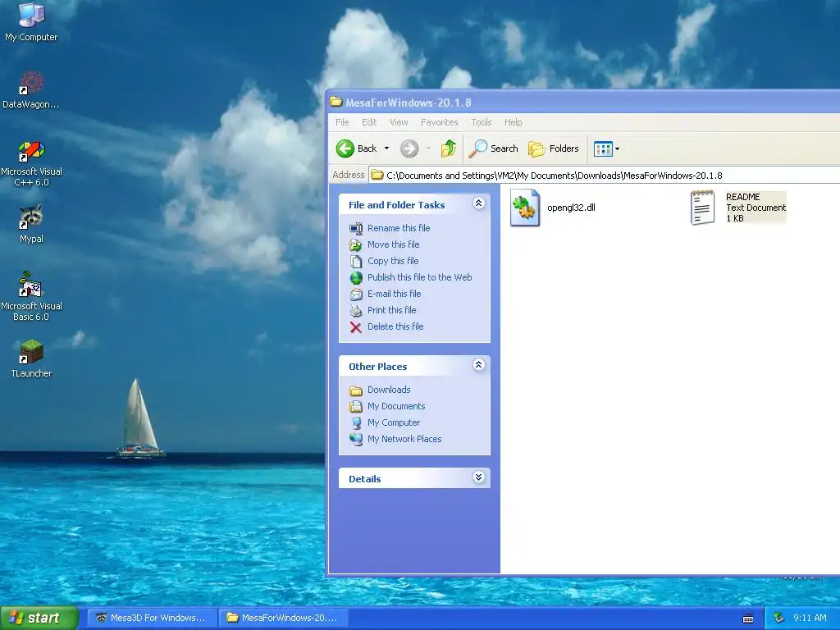
Task: Expand the Details panel
Action: point(479,477)
